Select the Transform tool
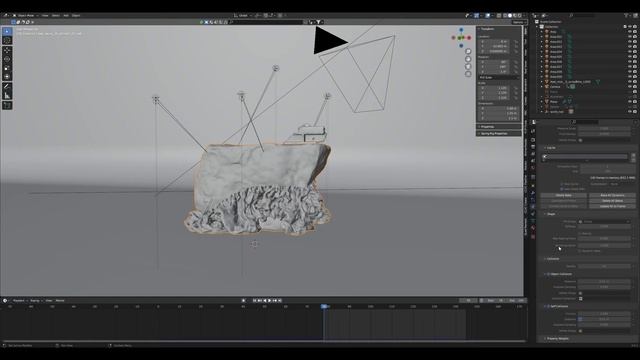Screen dimensions: 640x360 (x=7, y=76)
